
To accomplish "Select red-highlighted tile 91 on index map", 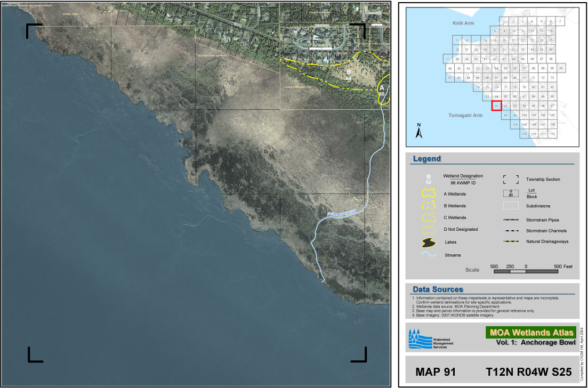I will [x=496, y=106].
